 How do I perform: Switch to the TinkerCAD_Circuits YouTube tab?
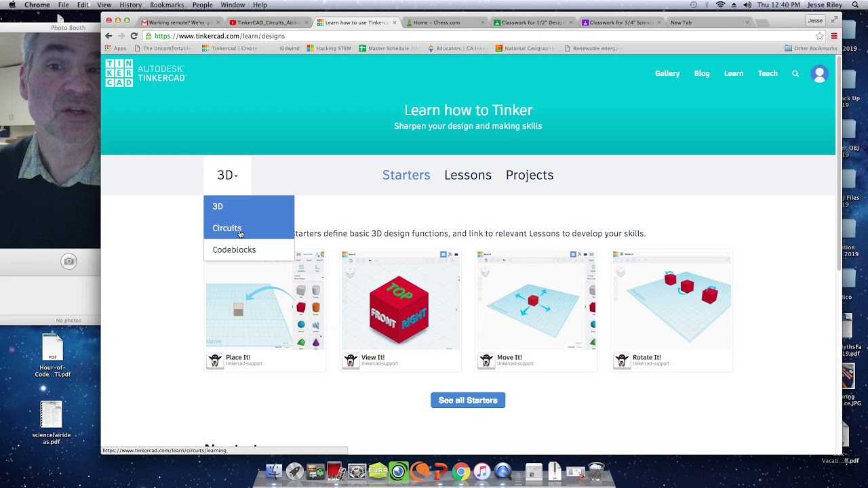(268, 22)
